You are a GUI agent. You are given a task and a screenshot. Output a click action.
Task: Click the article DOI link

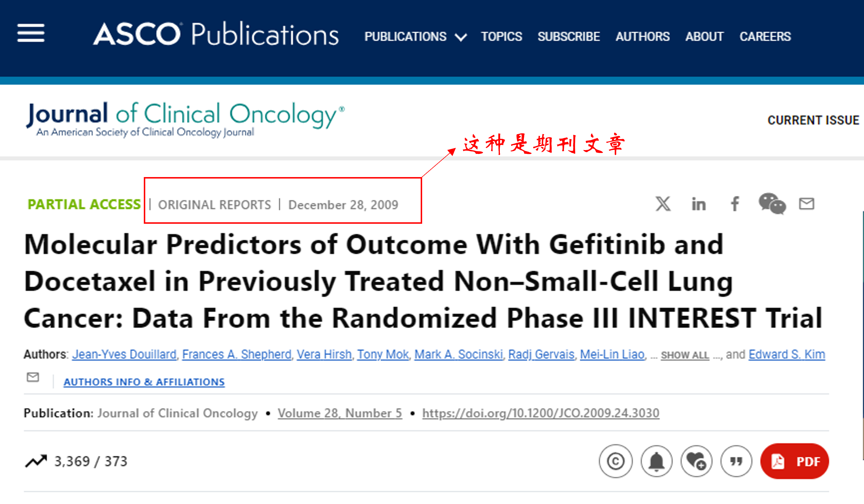click(540, 413)
